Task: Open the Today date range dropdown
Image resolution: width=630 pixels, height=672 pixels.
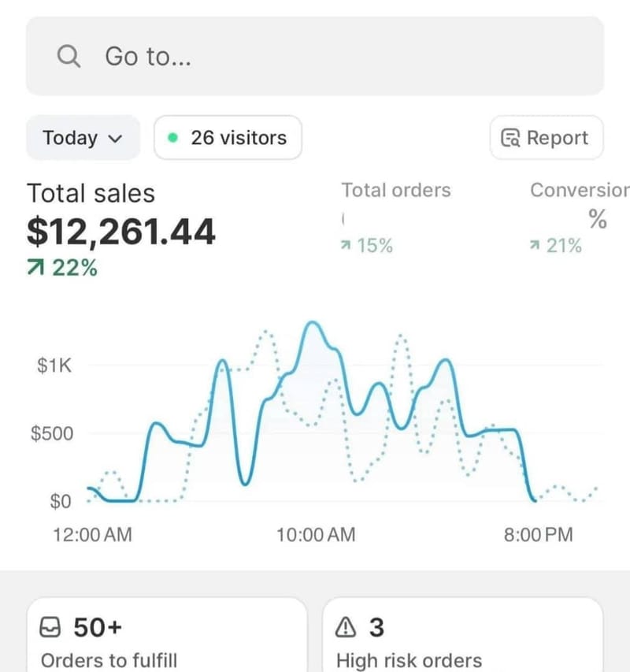Action: coord(83,138)
